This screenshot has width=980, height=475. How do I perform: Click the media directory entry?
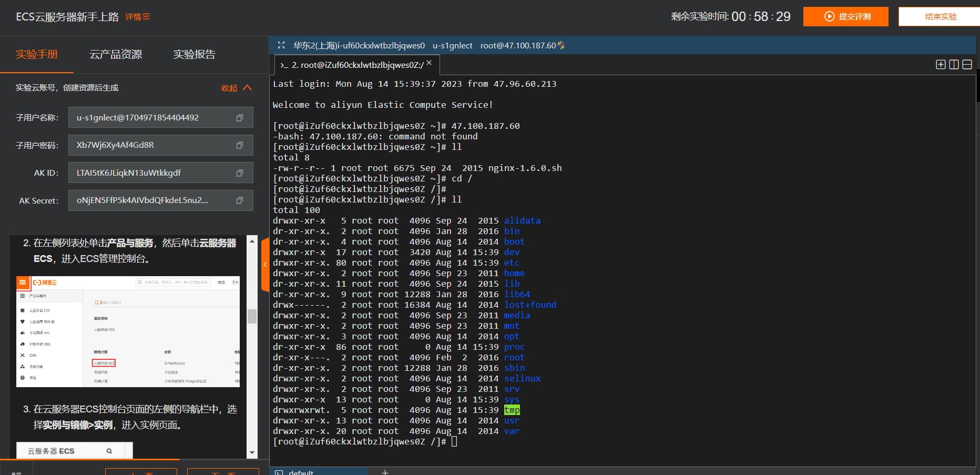point(517,316)
